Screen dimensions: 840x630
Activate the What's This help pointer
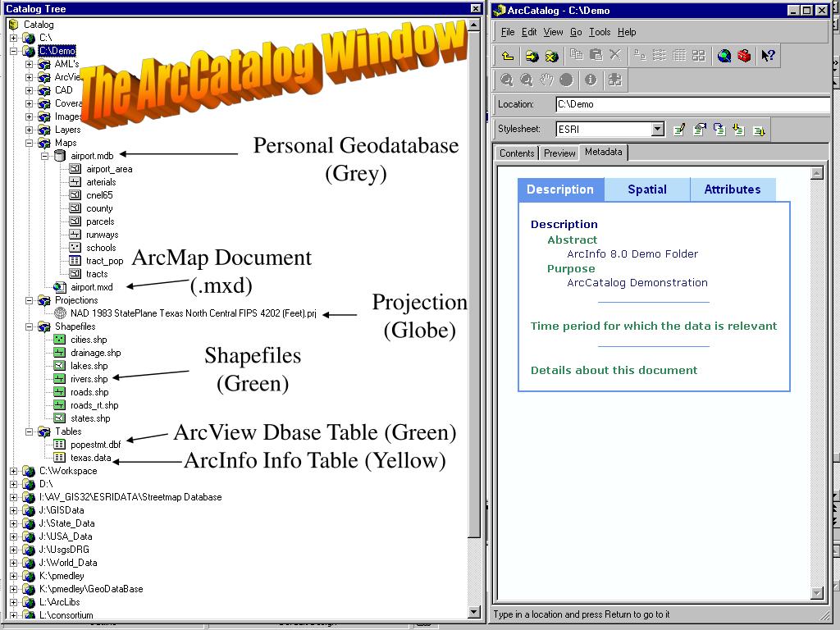768,56
